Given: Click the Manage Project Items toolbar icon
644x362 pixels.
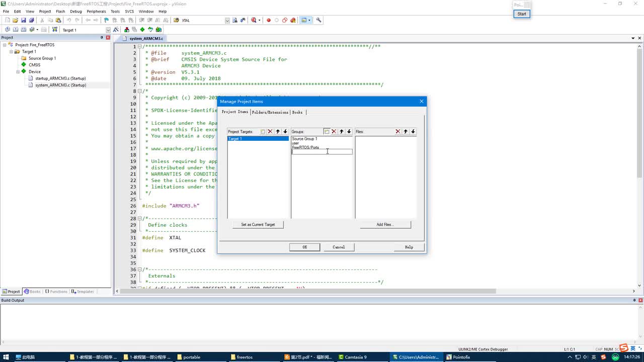Looking at the screenshot, I should [127, 30].
